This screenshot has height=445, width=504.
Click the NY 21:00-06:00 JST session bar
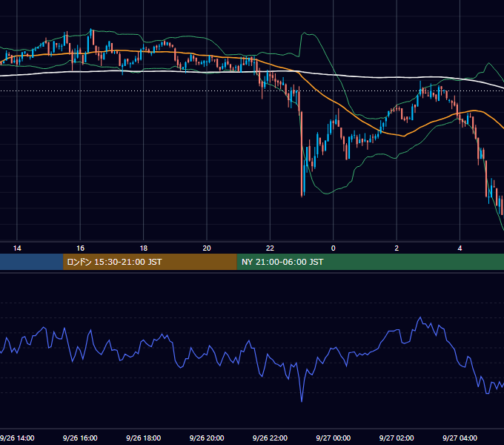click(x=371, y=262)
